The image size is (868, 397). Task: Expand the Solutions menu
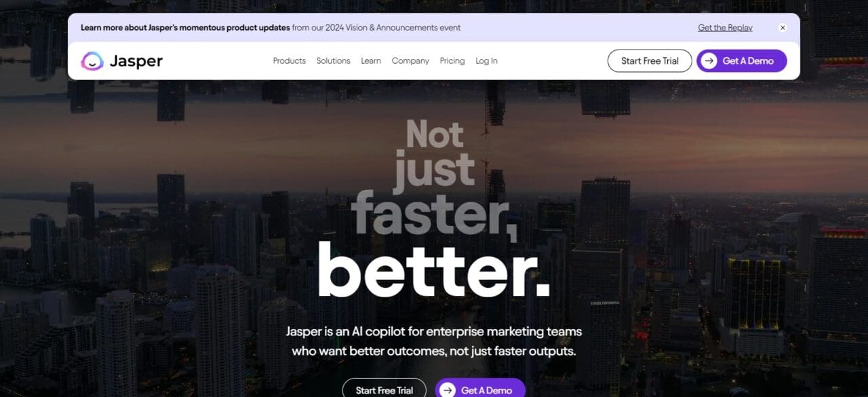pos(334,61)
